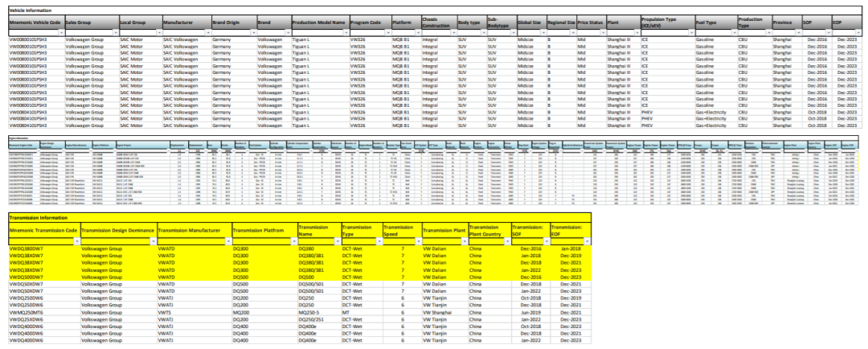Open the Brand Origin filter dropdown
This screenshot has height=349, width=868.
click(x=253, y=33)
